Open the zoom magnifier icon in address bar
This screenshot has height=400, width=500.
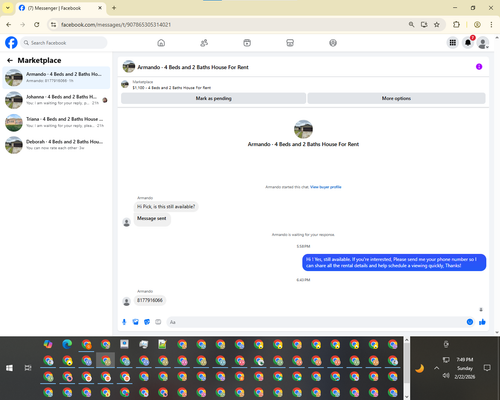coord(412,25)
